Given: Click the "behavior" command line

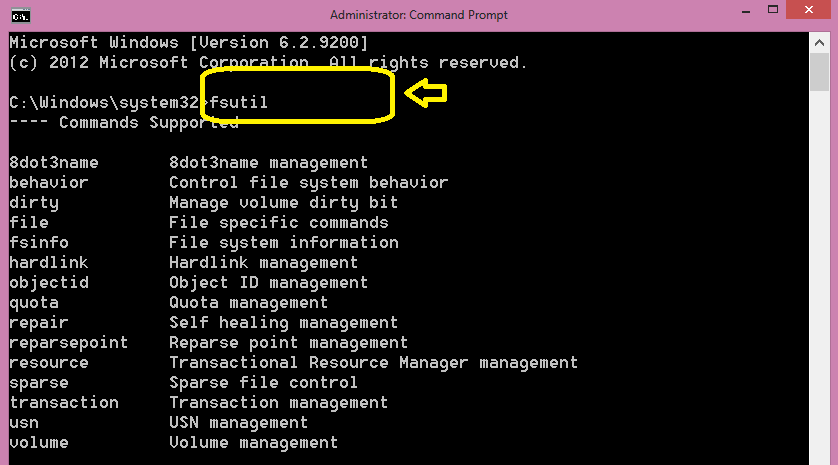Looking at the screenshot, I should click(x=48, y=182).
